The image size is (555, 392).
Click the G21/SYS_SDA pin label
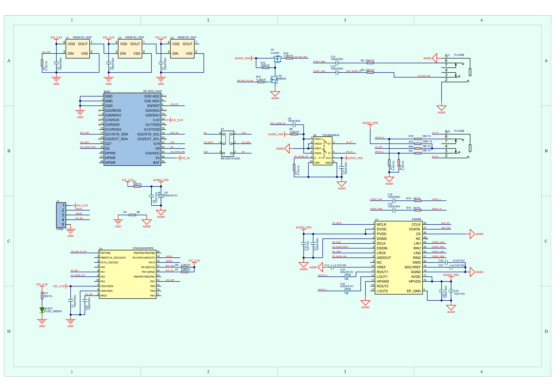(x=116, y=134)
